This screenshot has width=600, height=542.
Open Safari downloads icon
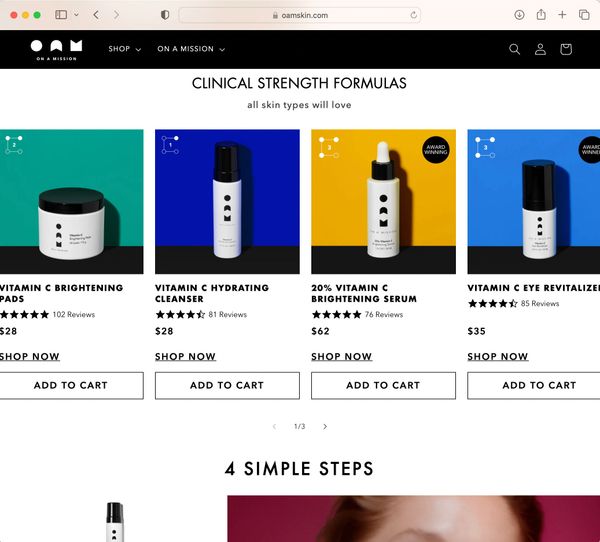point(519,15)
